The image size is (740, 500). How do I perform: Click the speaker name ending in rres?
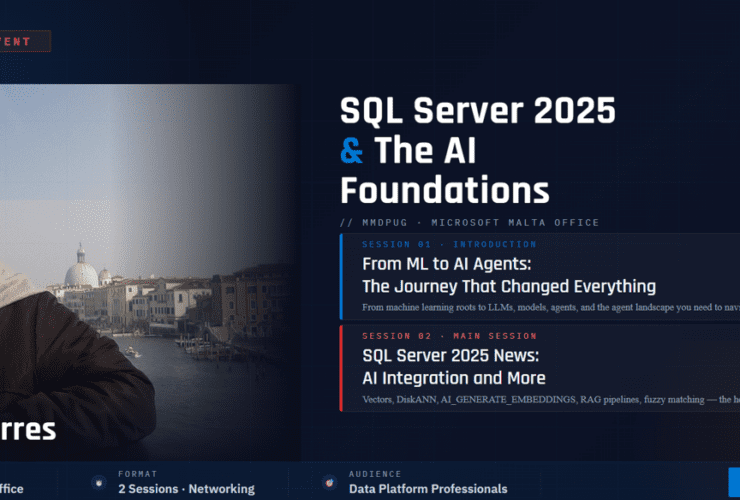click(28, 430)
